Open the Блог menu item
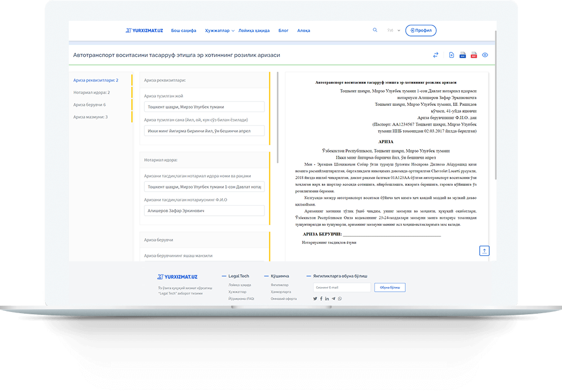 click(283, 30)
